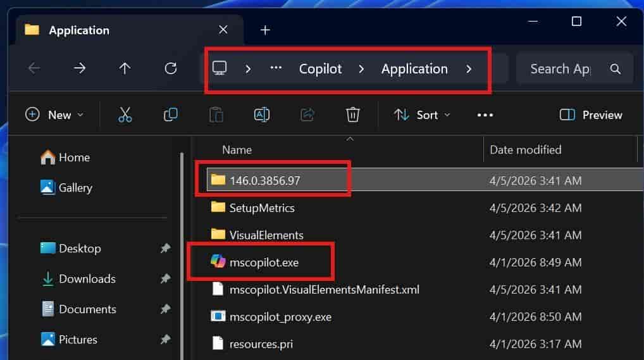Cut the selected item
Screen dimensions: 644x360
tap(125, 115)
